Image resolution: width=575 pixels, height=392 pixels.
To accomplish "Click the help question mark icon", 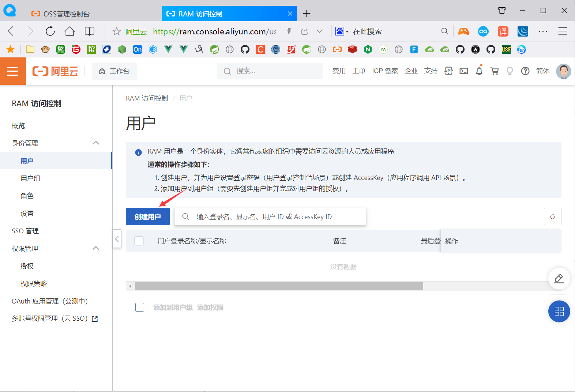I will click(x=525, y=71).
